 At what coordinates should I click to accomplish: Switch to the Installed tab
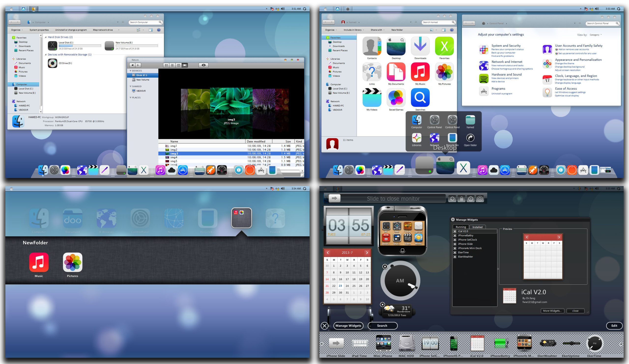coord(477,227)
